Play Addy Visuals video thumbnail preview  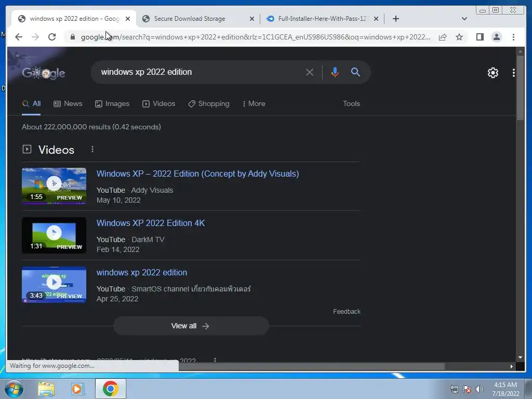tap(54, 186)
